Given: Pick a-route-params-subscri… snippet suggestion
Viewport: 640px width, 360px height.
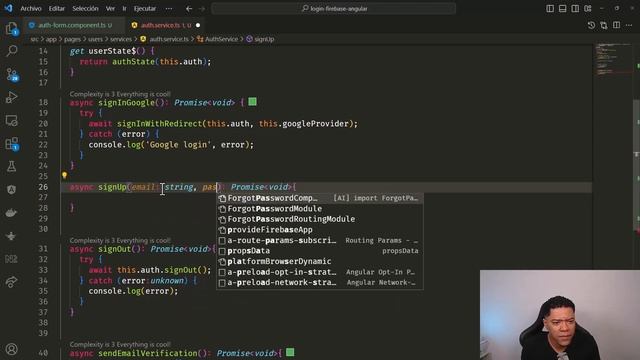Looking at the screenshot, I should [x=320, y=240].
